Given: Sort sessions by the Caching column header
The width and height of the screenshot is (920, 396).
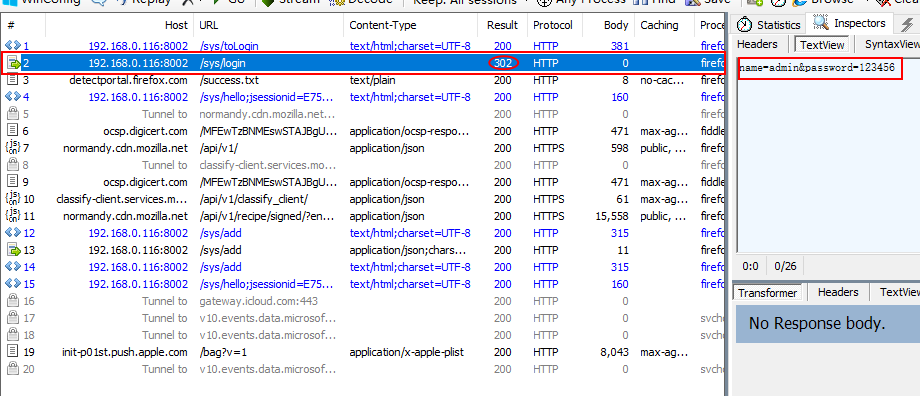Looking at the screenshot, I should coord(665,25).
